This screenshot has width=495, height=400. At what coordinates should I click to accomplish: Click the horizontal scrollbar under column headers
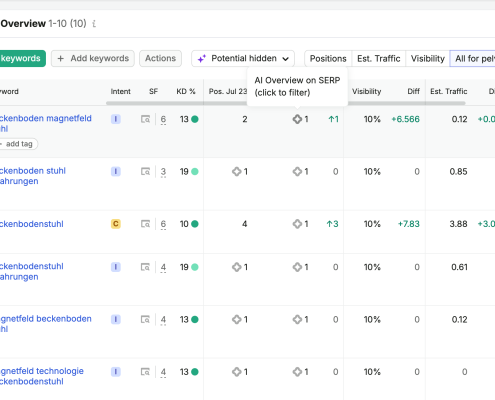click(x=286, y=103)
